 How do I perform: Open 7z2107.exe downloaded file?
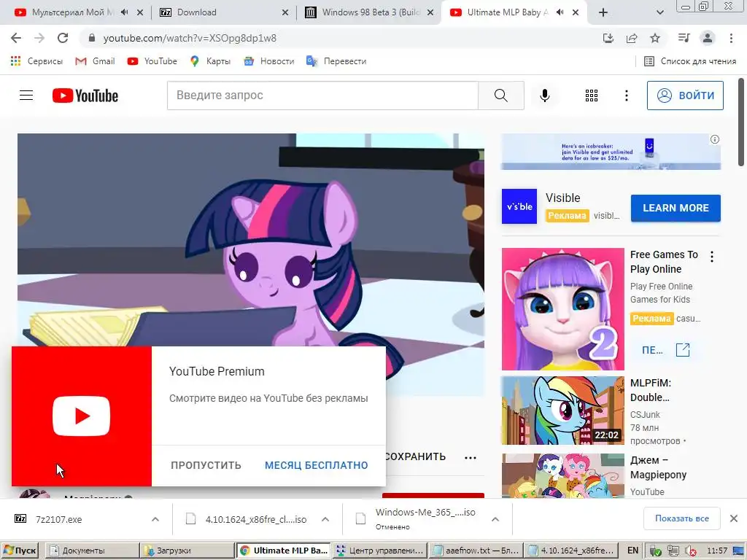58,519
